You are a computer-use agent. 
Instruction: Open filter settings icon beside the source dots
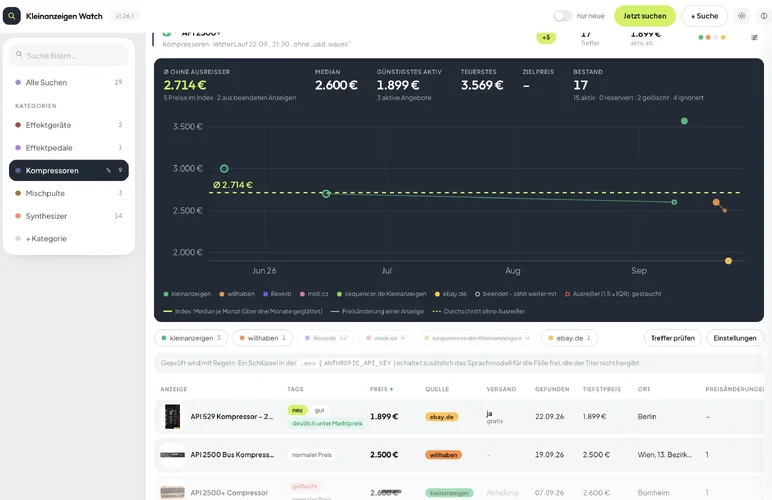point(754,37)
